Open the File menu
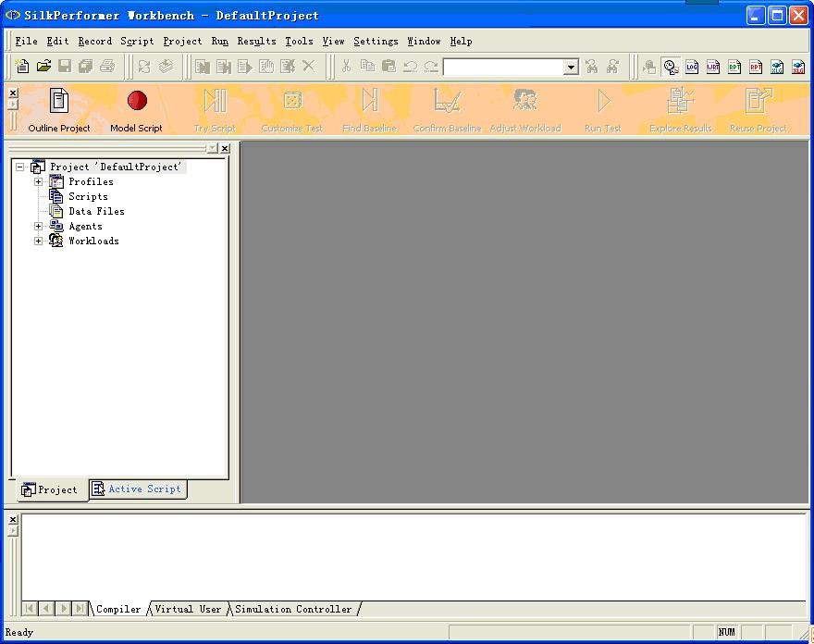This screenshot has height=644, width=814. (x=26, y=41)
